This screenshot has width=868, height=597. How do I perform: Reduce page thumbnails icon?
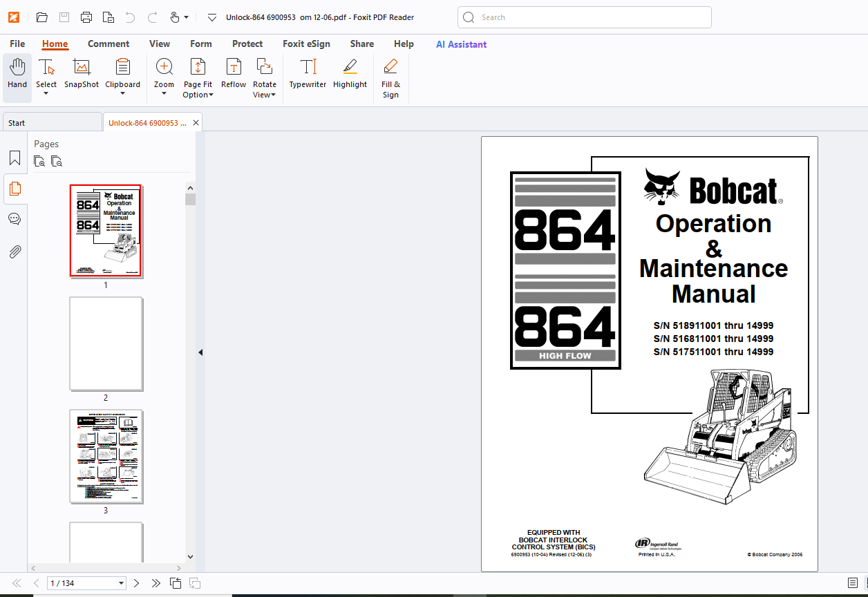pos(57,162)
